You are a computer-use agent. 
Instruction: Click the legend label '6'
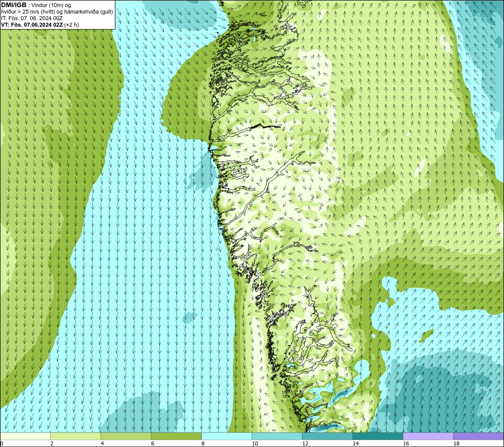coord(153,443)
